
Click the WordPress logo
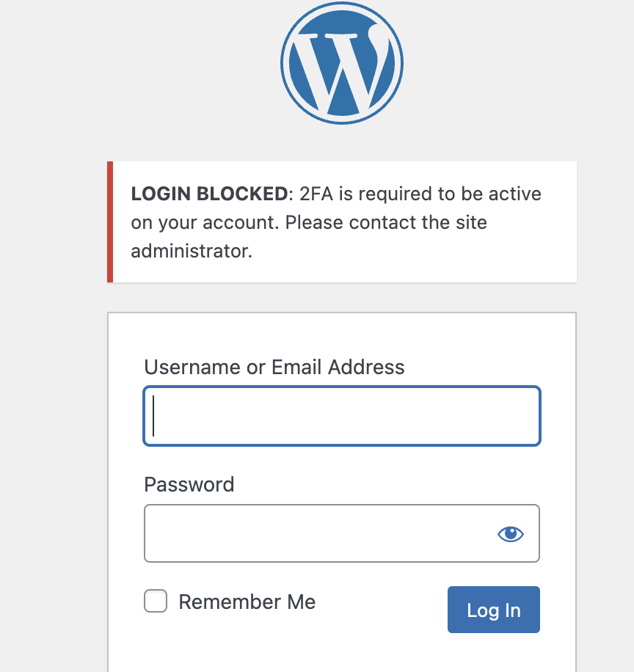point(341,63)
